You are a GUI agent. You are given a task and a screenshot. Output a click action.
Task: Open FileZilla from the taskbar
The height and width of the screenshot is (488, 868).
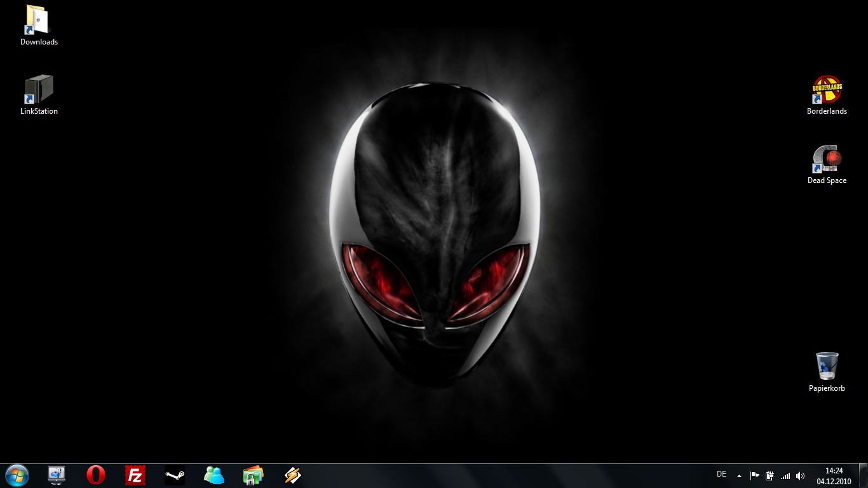(x=135, y=475)
